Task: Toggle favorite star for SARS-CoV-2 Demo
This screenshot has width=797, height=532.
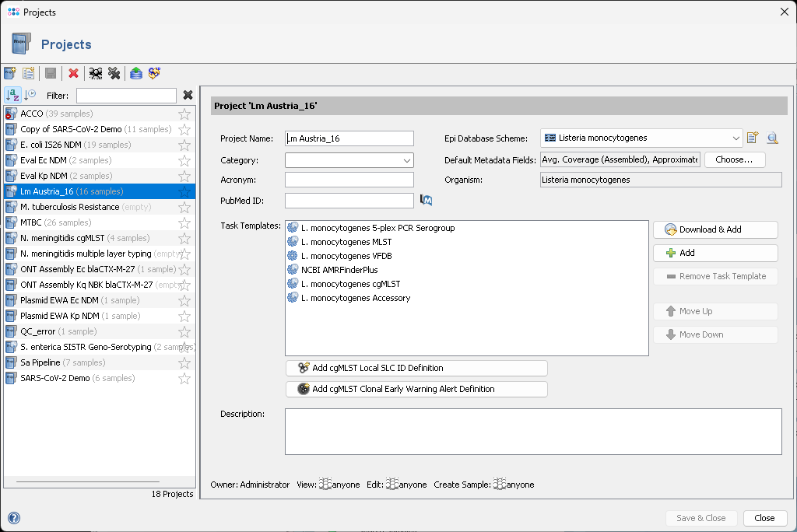Action: point(184,379)
